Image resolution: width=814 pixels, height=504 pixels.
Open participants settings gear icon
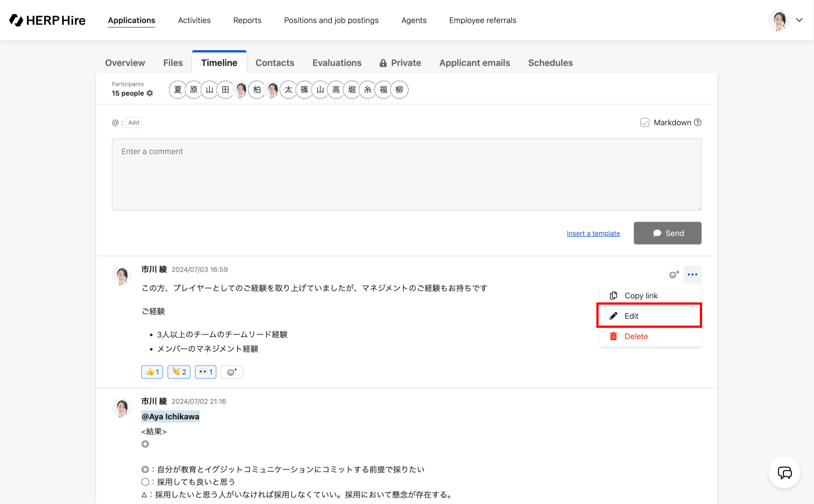click(x=150, y=93)
